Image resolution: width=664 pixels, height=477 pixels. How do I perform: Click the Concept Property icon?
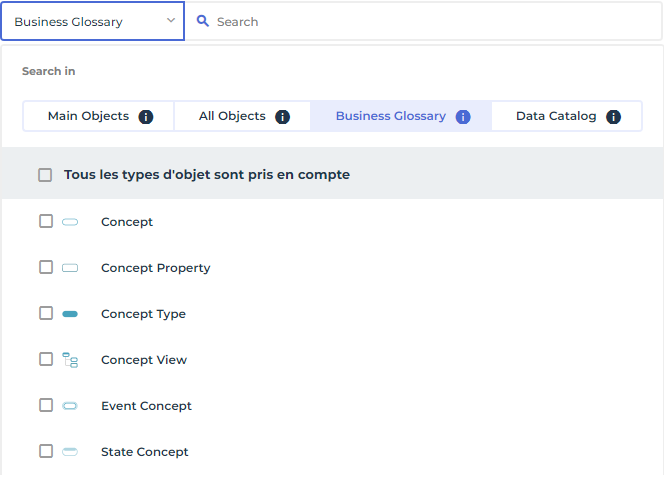coord(70,268)
